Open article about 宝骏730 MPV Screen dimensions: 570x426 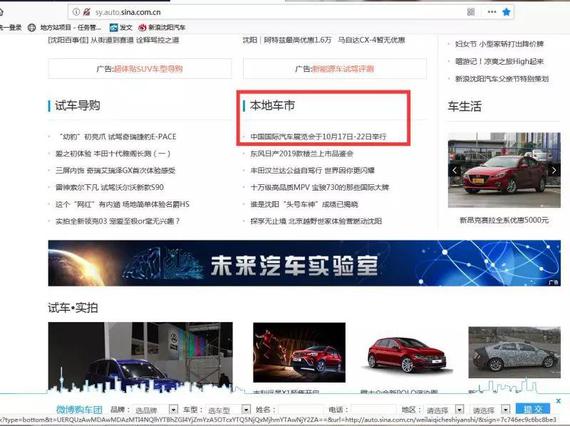tap(320, 188)
